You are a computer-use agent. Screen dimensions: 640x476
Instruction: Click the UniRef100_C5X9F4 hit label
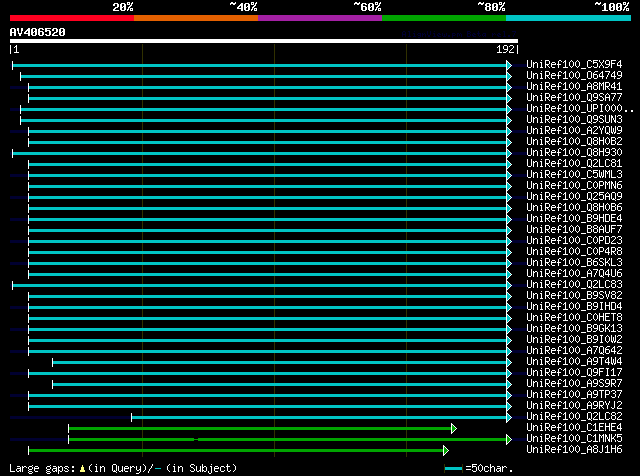click(x=574, y=64)
